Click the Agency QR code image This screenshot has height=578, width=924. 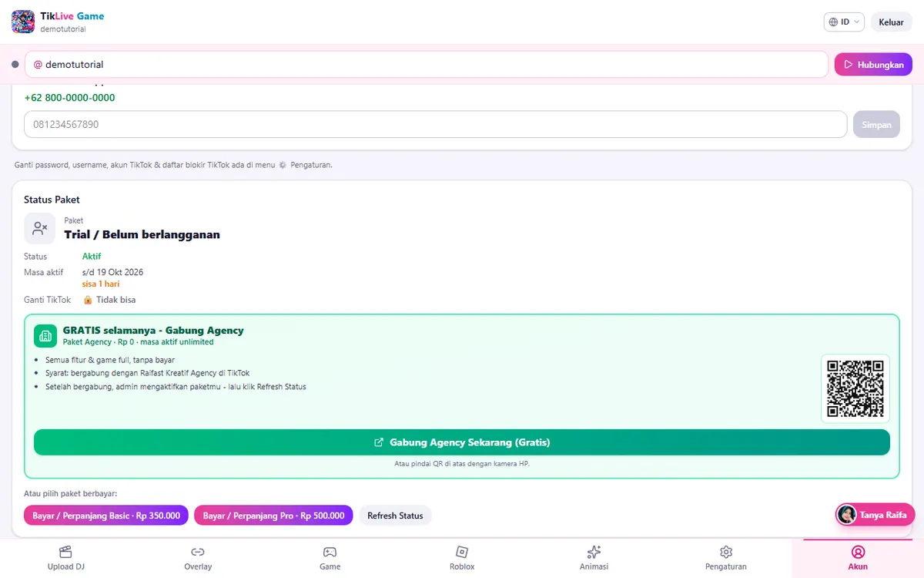pos(855,388)
